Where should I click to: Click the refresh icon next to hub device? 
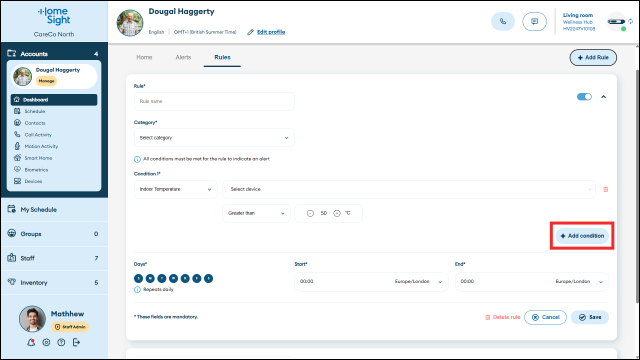coord(631,21)
